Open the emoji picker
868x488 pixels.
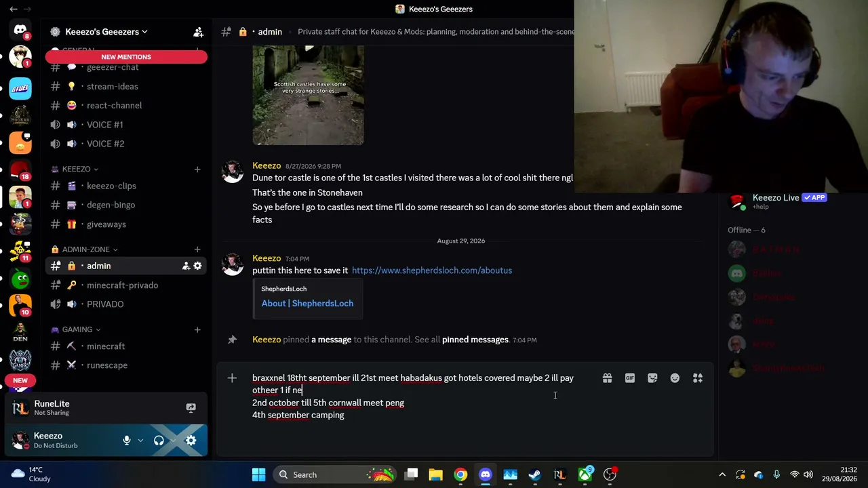[675, 378]
